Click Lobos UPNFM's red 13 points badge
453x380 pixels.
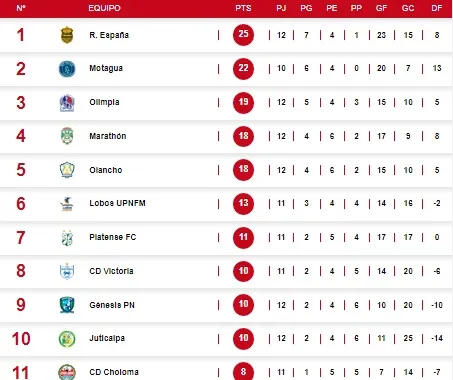[x=243, y=203]
